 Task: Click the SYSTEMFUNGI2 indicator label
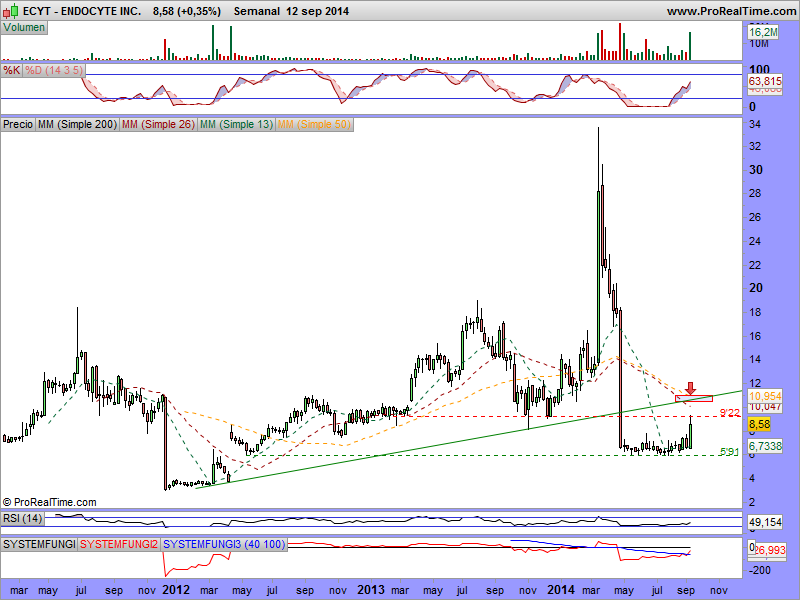point(119,544)
